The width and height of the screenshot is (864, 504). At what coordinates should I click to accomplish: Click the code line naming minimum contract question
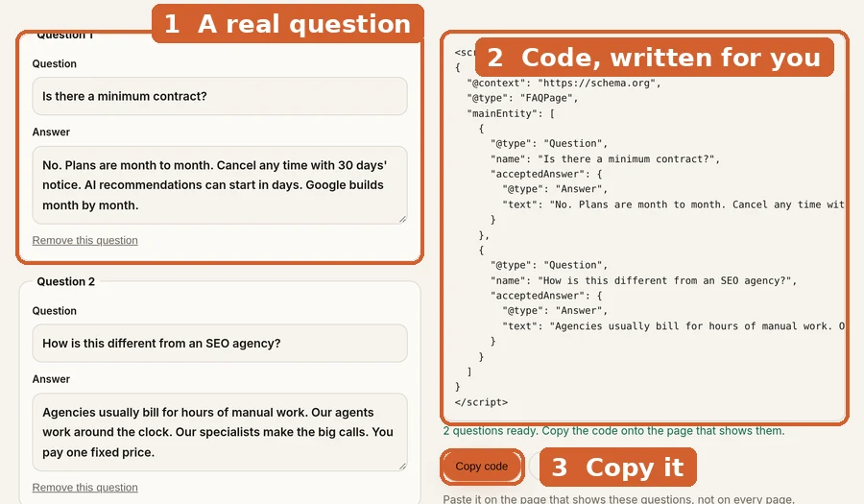coord(605,159)
